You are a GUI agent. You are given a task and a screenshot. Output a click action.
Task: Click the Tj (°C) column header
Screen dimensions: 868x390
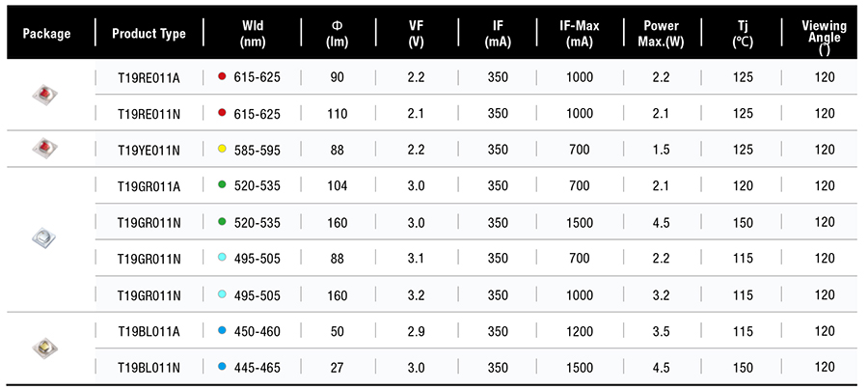743,34
